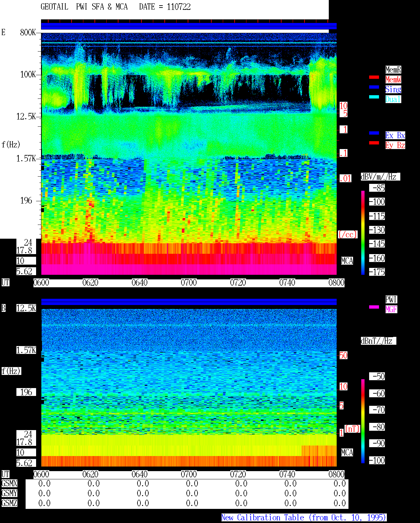420x523 pixels.
Task: Click the 0700 UT label under E spectrogram
Action: tap(189, 283)
